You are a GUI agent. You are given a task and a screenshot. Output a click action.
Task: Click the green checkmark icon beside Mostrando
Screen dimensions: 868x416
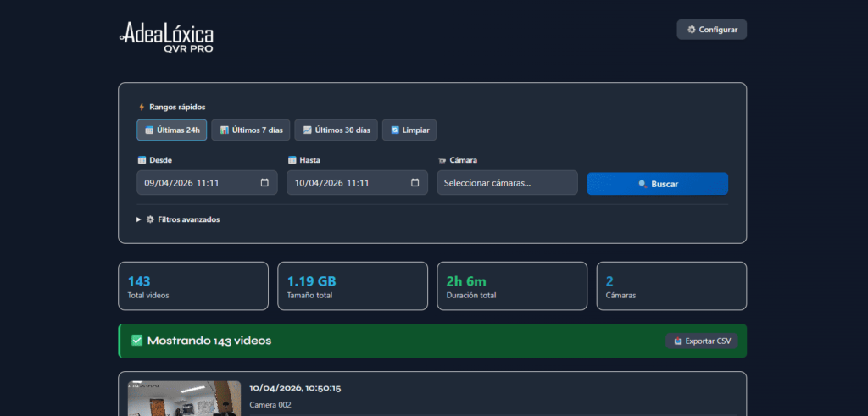point(137,341)
